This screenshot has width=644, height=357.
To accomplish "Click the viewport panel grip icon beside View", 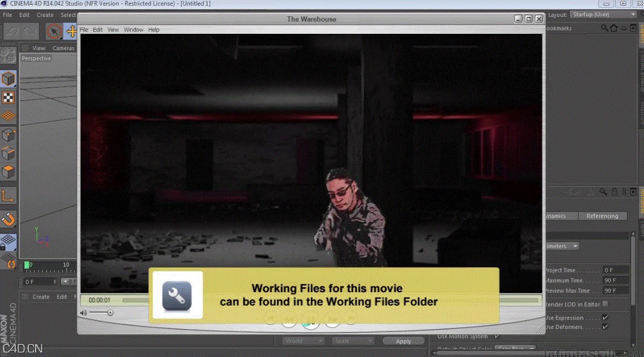I will pyautogui.click(x=25, y=48).
